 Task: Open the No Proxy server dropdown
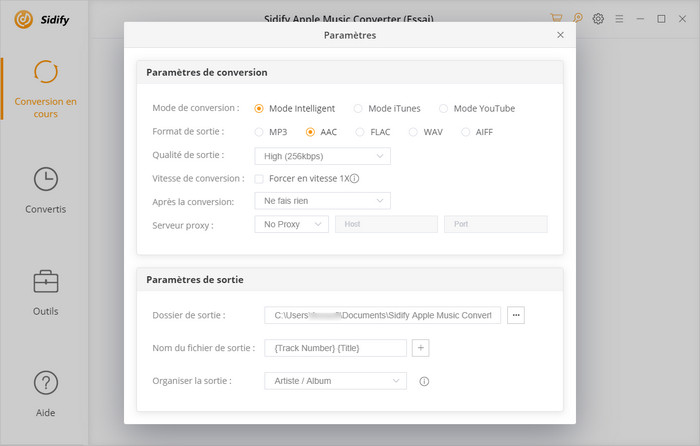[x=291, y=224]
